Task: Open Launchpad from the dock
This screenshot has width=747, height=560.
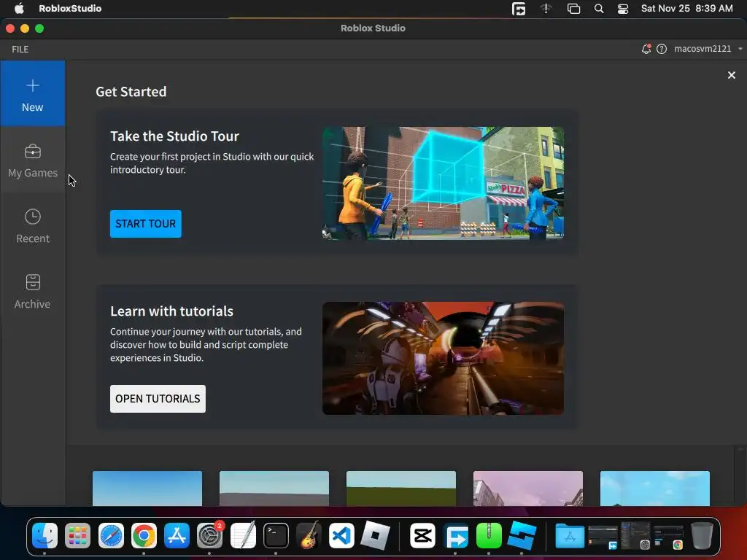Action: pyautogui.click(x=77, y=536)
